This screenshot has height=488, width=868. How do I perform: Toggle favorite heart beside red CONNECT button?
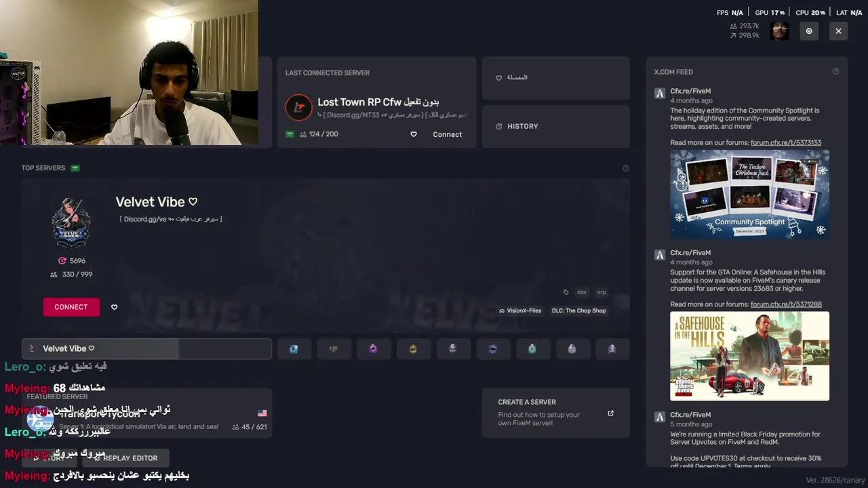[114, 307]
